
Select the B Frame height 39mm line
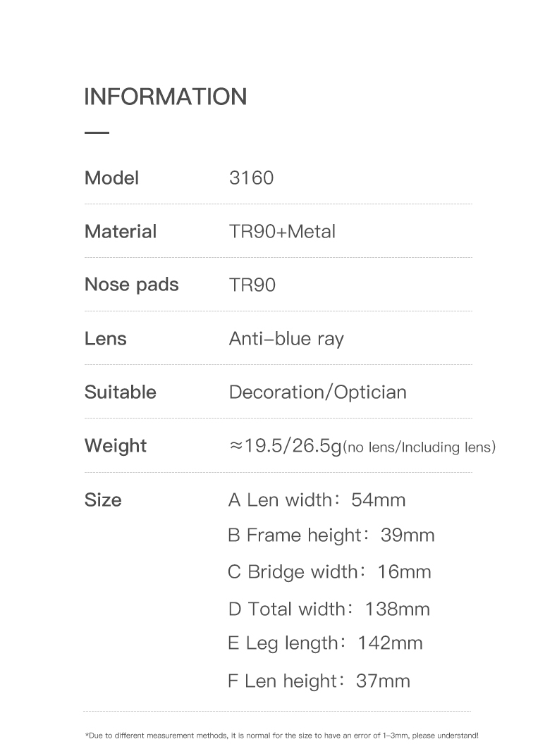(x=331, y=535)
